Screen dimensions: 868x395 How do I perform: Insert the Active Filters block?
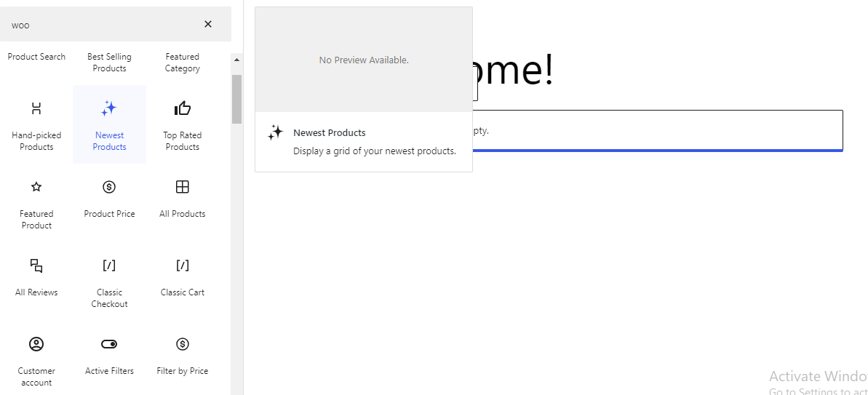click(x=109, y=356)
